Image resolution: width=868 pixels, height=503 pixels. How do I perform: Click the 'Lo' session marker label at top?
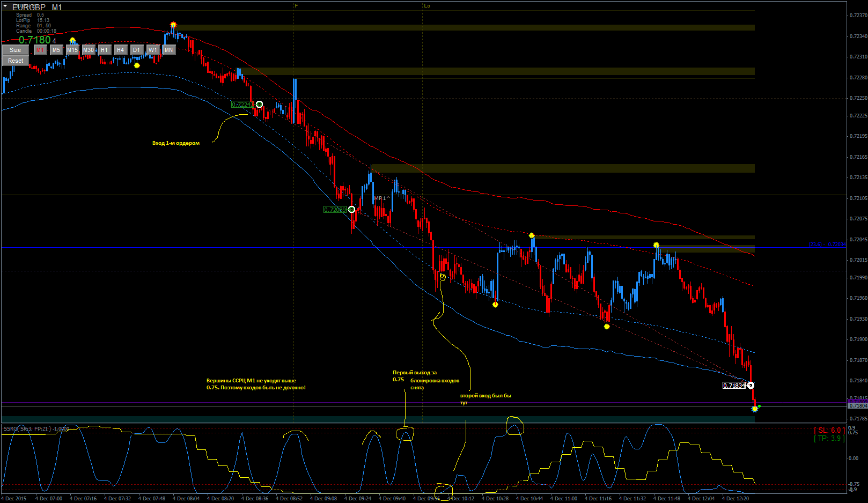tap(427, 6)
